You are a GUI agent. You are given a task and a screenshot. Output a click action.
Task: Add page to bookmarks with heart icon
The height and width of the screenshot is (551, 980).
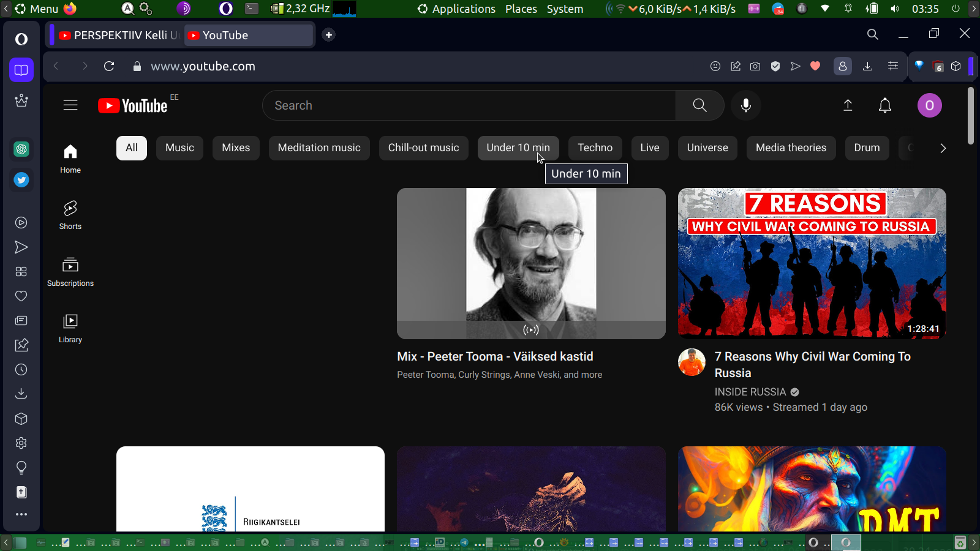(x=815, y=66)
